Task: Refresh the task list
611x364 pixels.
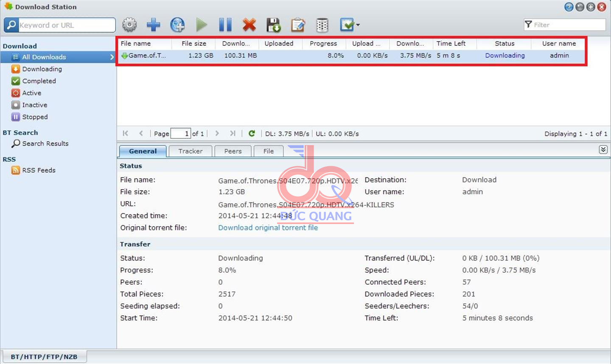Action: coord(252,133)
